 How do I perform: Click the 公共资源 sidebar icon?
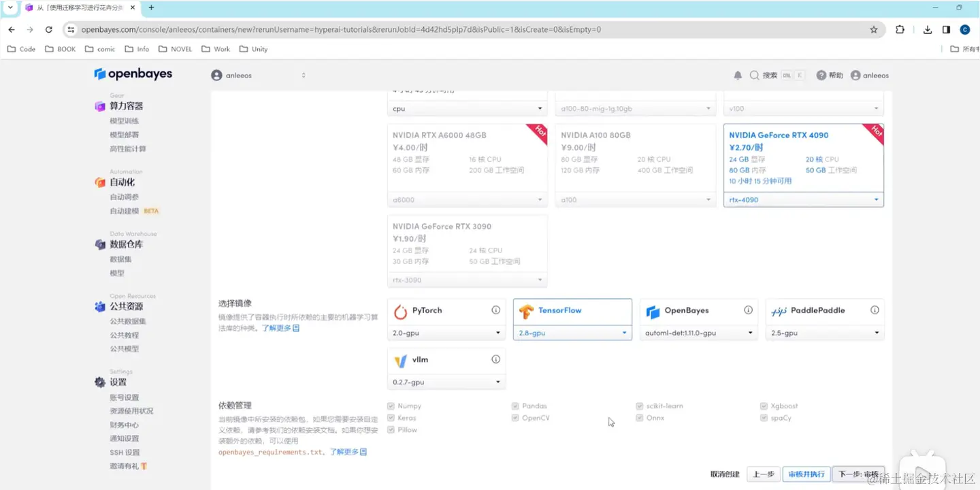coord(100,307)
